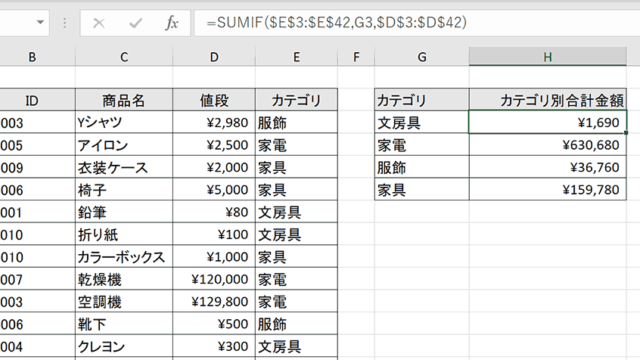Select the Yシャツ product cell
The width and height of the screenshot is (640, 360).
(x=124, y=122)
